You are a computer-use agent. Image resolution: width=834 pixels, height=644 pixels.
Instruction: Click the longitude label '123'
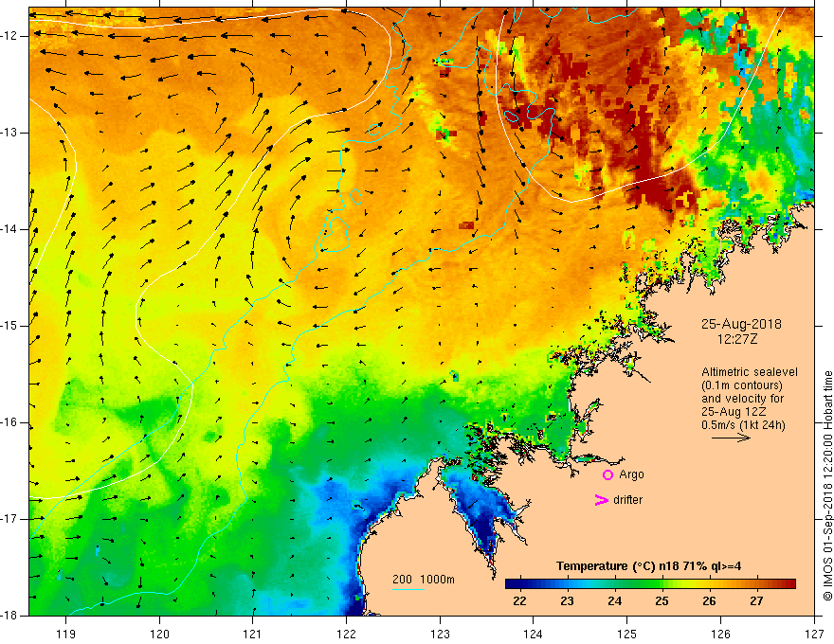[x=440, y=634]
